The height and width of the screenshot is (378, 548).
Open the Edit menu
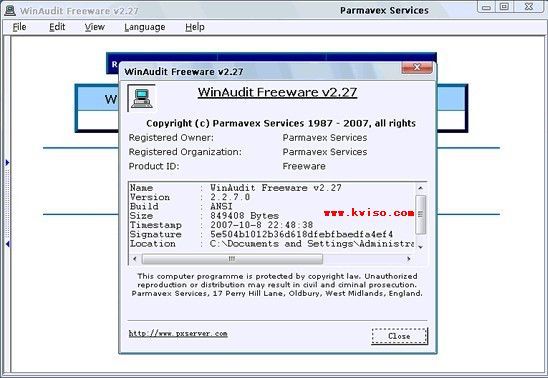click(57, 27)
